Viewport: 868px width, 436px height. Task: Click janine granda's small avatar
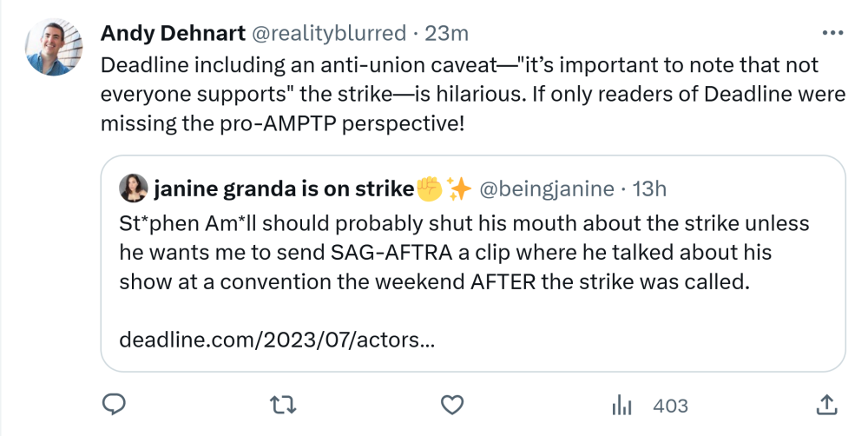(135, 188)
